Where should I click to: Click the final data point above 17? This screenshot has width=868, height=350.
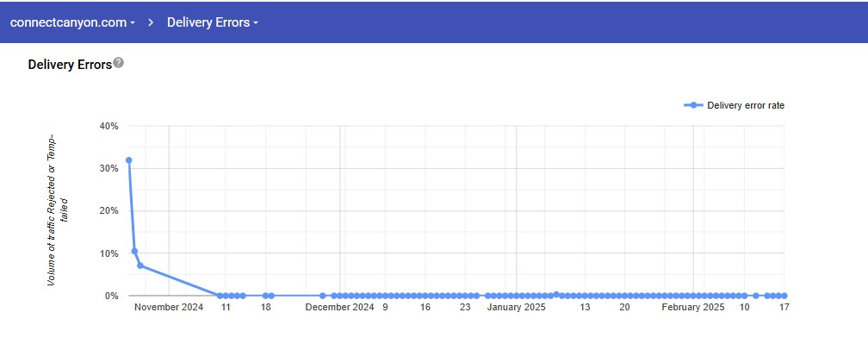pyautogui.click(x=784, y=296)
